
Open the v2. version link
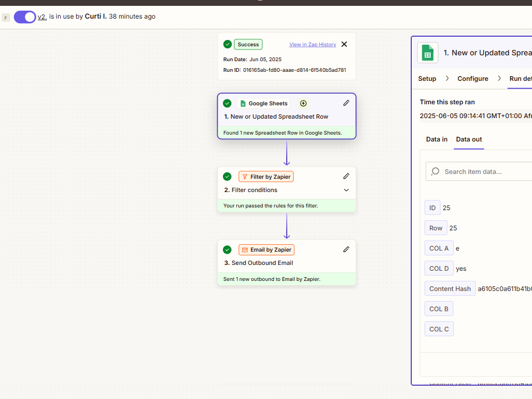click(42, 16)
